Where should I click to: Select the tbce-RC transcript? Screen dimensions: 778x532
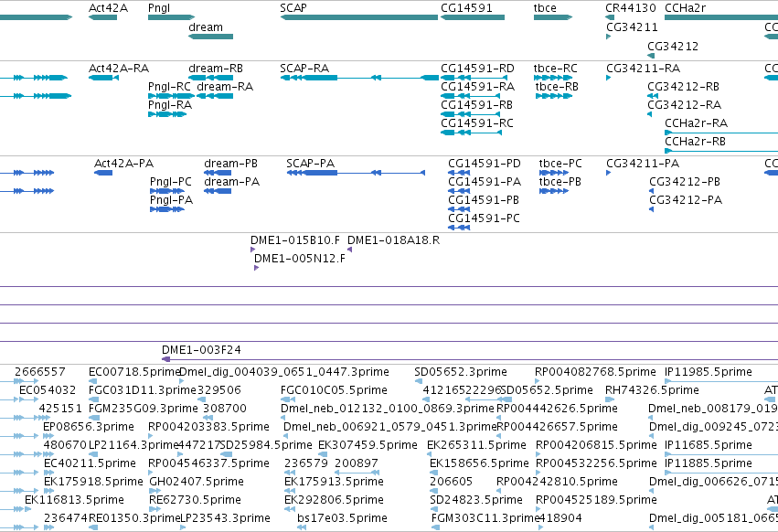tap(553, 78)
